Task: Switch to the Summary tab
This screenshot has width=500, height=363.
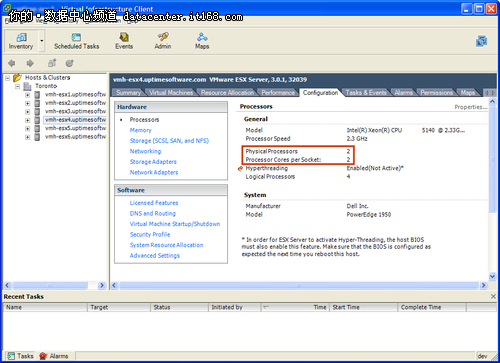Action: (x=128, y=93)
